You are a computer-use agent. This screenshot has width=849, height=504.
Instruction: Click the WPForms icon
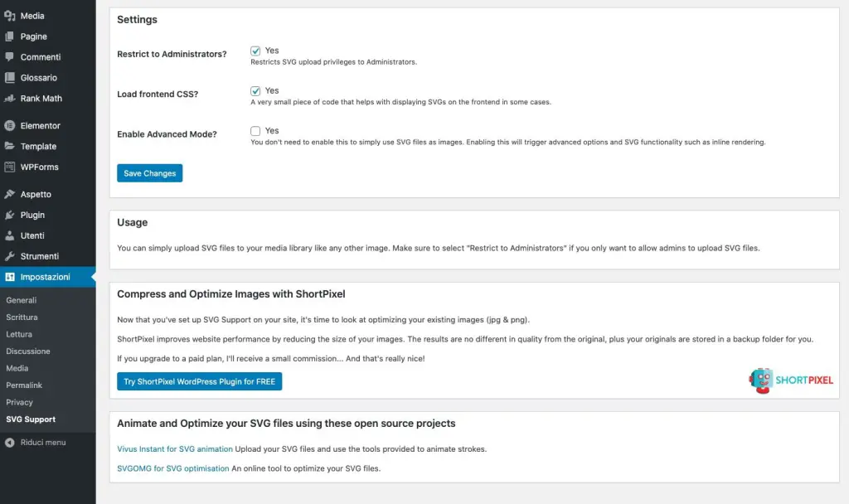[10, 167]
